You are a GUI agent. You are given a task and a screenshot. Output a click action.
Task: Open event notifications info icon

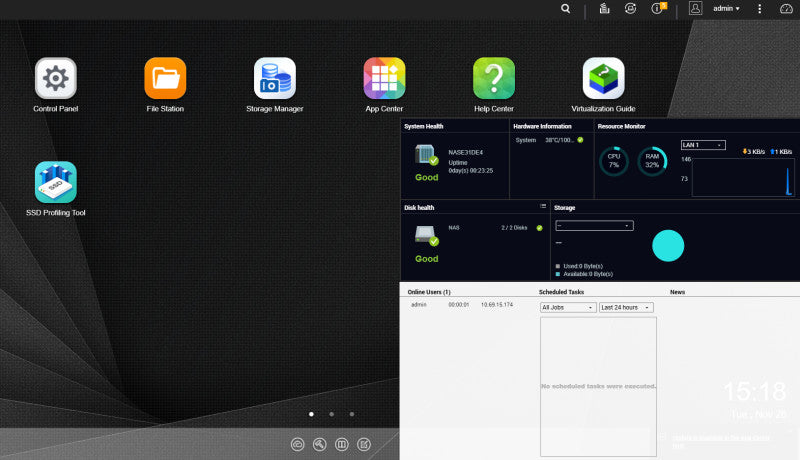tap(657, 9)
